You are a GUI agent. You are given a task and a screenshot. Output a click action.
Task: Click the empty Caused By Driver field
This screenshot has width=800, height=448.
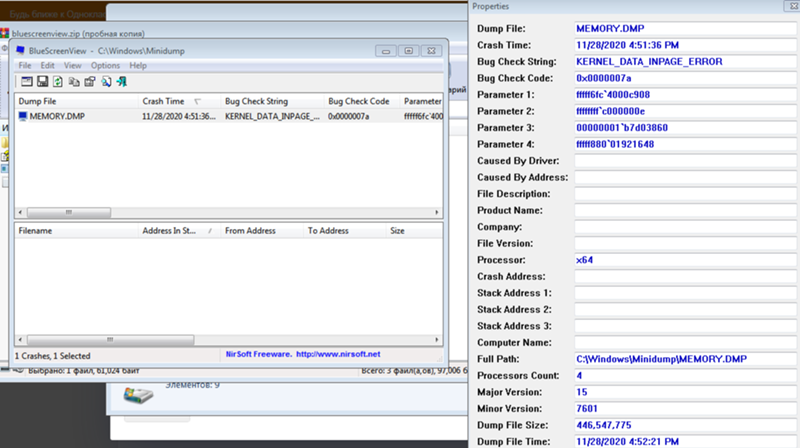coord(685,161)
